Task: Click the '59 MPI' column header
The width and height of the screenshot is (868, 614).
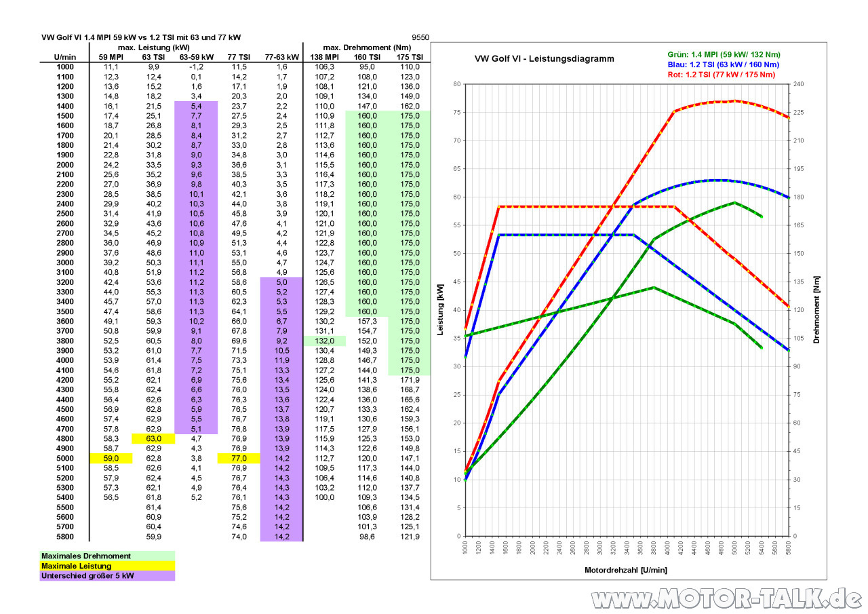Action: tap(111, 57)
